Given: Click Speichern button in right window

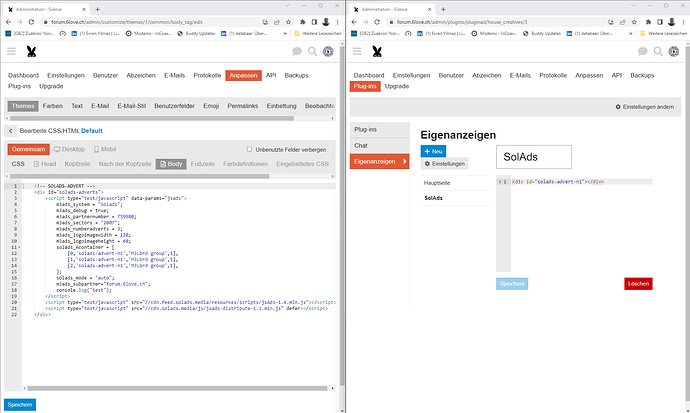Looking at the screenshot, I should tap(512, 284).
